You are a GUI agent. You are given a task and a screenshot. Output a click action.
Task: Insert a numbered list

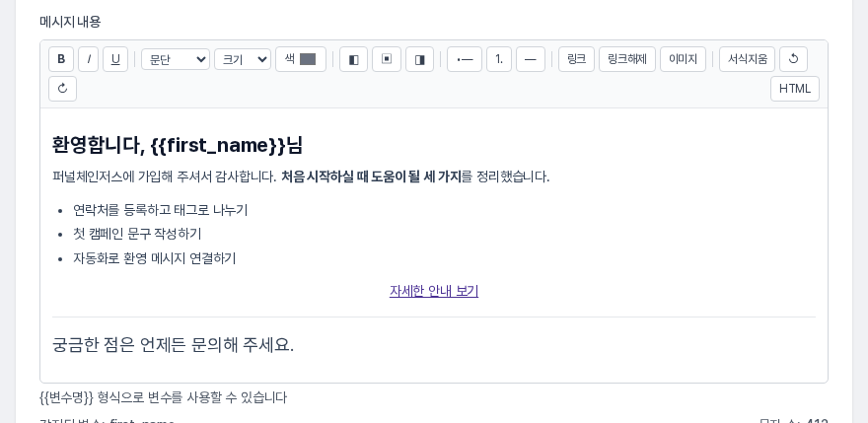pos(499,59)
